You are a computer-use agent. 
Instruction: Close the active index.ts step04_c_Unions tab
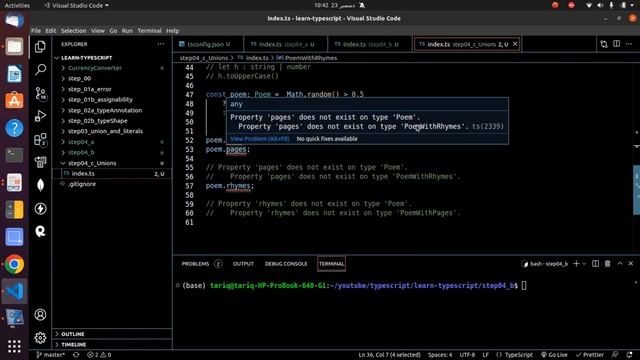[515, 44]
